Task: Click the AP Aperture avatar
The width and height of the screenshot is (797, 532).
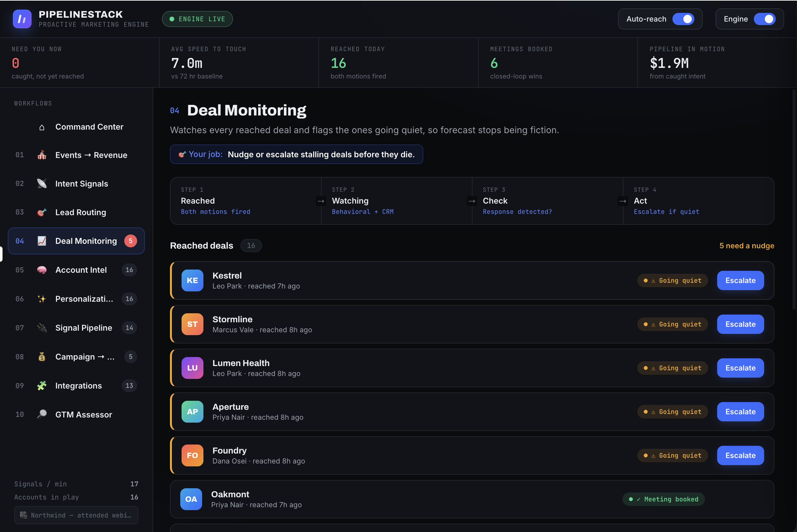Action: (192, 412)
